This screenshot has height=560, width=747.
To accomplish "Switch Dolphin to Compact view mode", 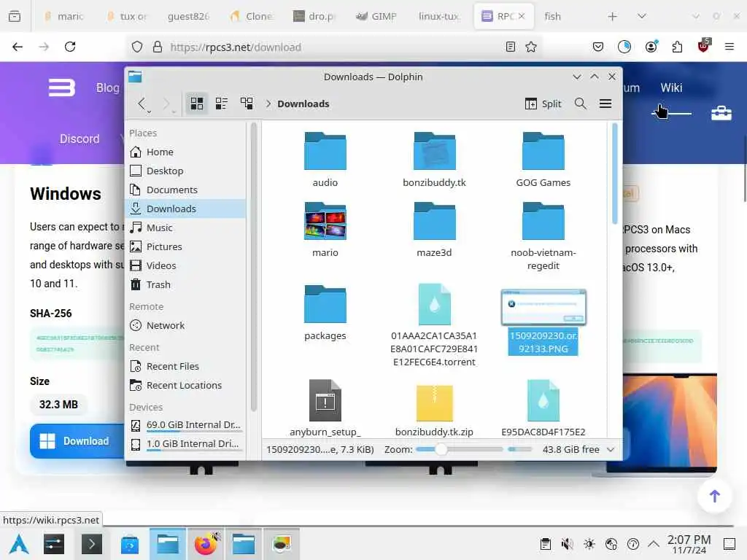I will tap(222, 104).
